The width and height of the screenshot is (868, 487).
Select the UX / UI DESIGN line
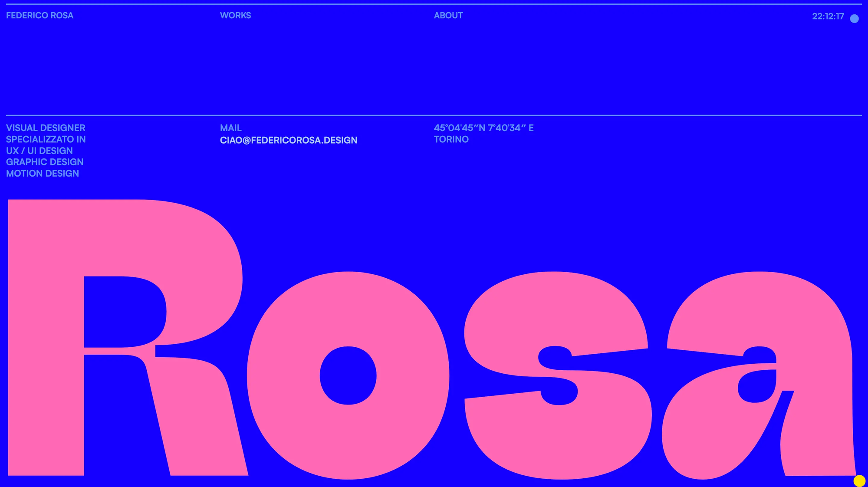coord(39,151)
